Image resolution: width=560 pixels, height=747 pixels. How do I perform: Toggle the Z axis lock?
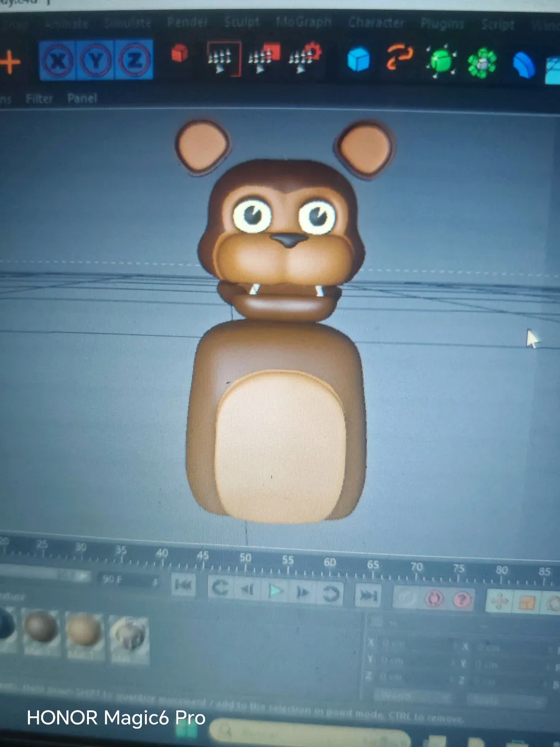(x=134, y=60)
